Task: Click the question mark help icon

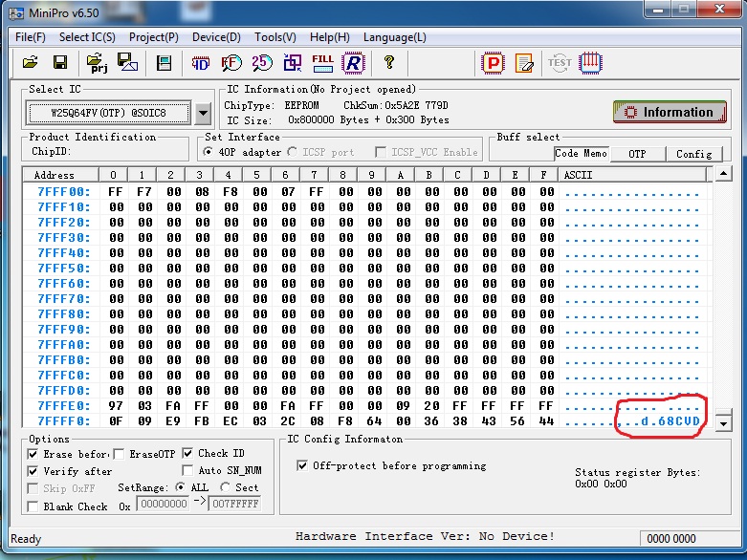Action: (388, 63)
